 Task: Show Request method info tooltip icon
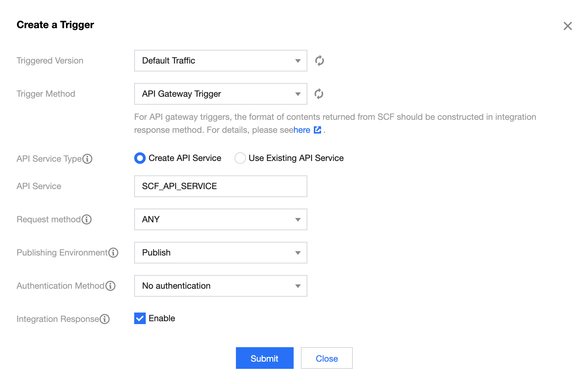87,219
